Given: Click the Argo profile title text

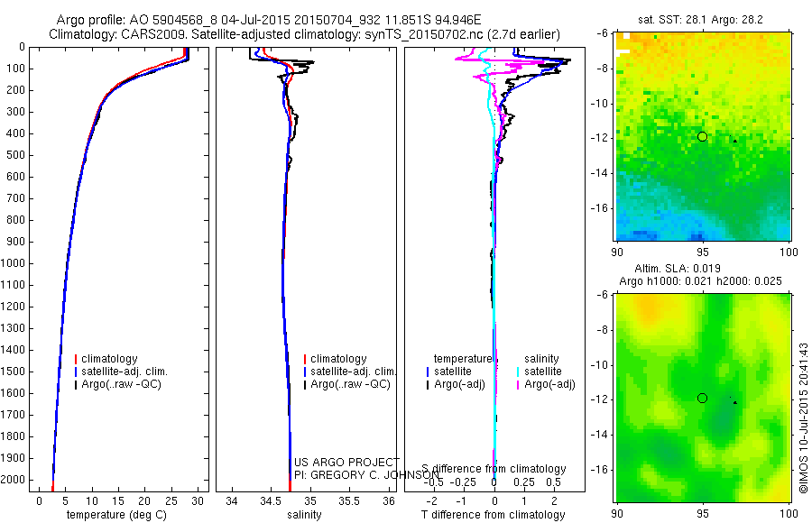Looking at the screenshot, I should [x=269, y=20].
